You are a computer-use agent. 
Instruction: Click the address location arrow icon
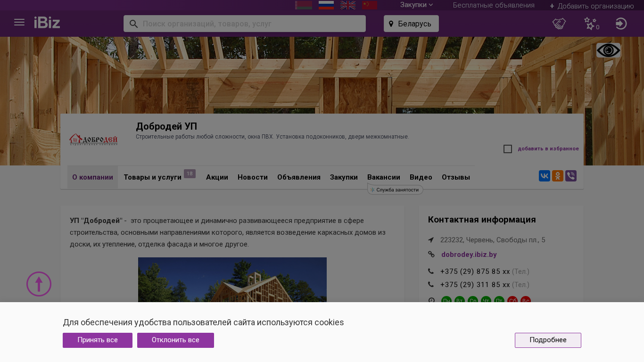point(431,240)
